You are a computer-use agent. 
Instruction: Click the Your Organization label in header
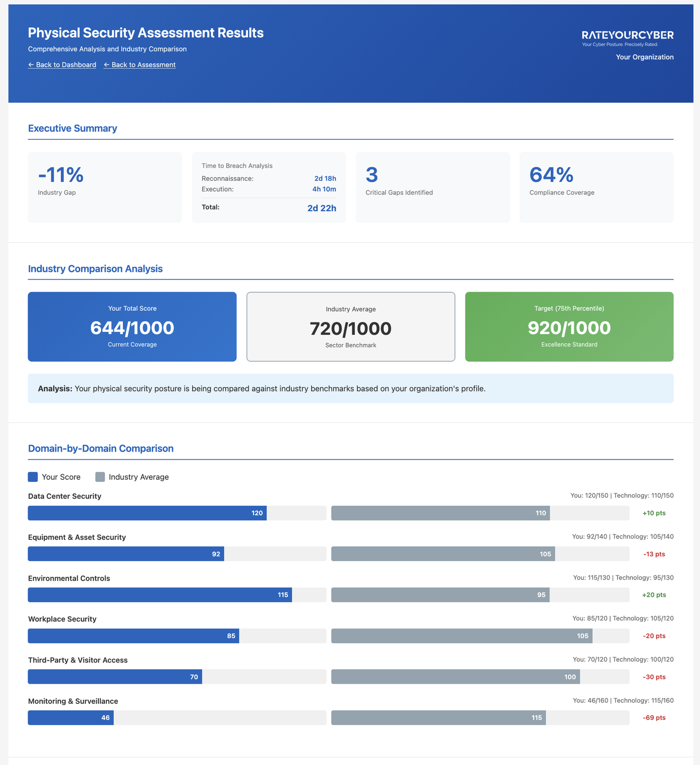pos(644,57)
